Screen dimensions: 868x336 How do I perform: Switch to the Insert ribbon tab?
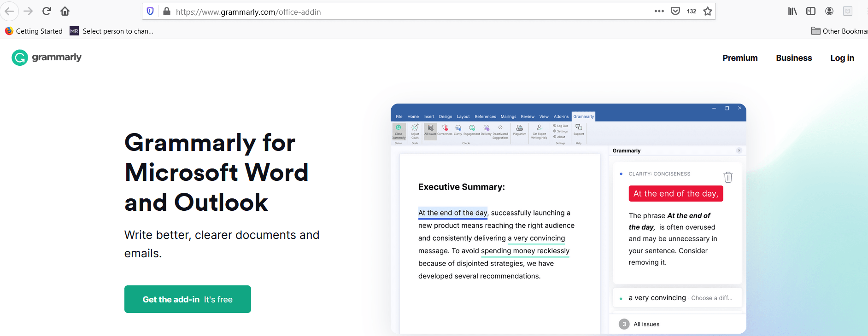(429, 116)
